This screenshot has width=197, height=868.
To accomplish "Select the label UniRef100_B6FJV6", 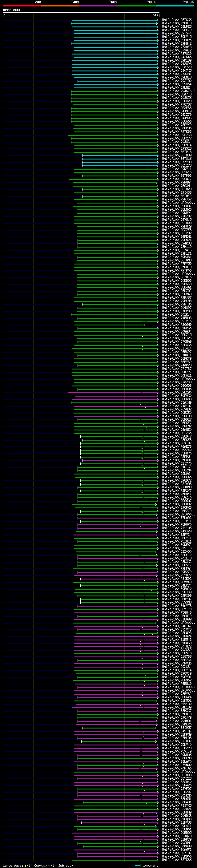I will (x=177, y=338).
